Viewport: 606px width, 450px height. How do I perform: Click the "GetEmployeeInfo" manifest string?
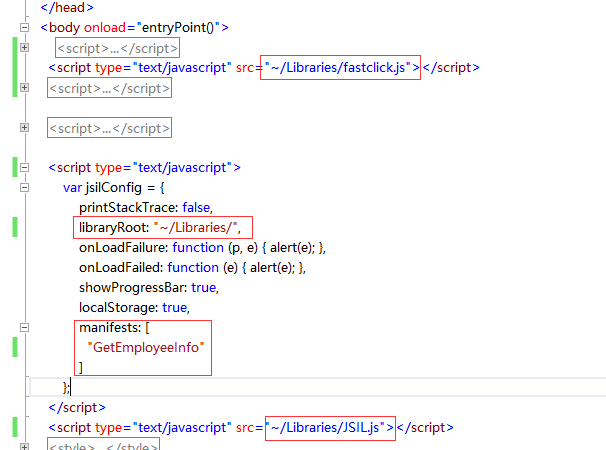click(146, 348)
